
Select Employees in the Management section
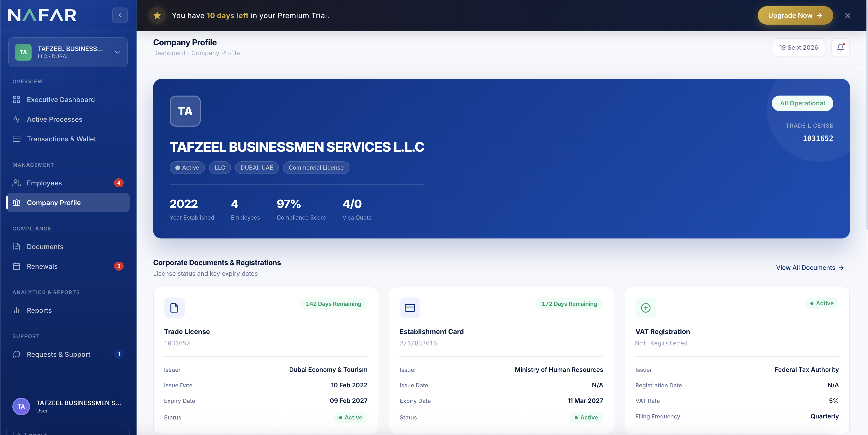pyautogui.click(x=68, y=183)
